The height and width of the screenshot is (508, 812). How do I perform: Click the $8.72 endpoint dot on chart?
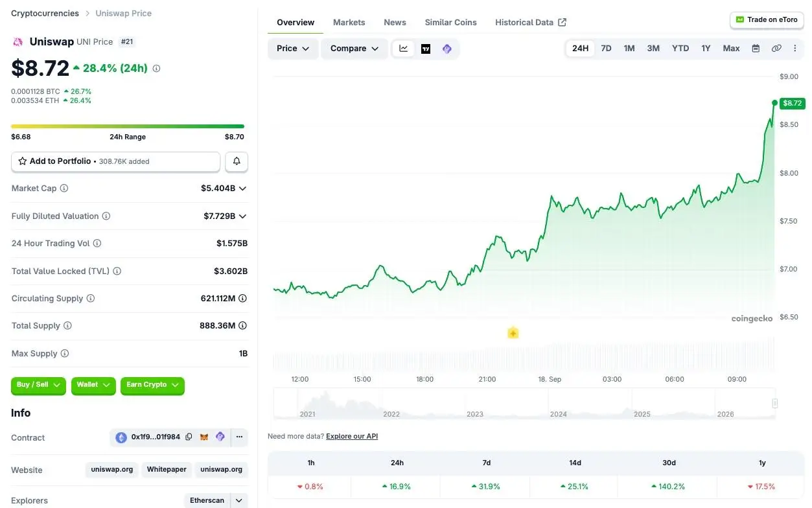pos(774,102)
